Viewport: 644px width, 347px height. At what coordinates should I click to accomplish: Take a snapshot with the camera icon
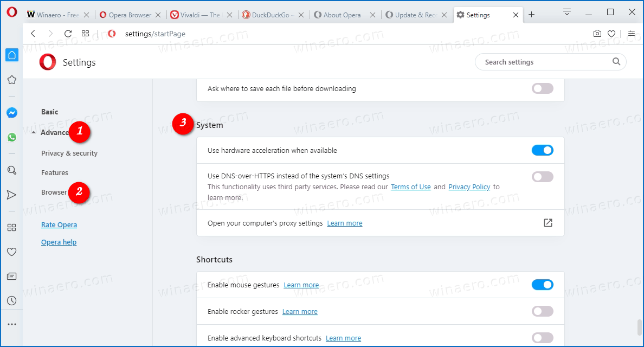click(597, 33)
